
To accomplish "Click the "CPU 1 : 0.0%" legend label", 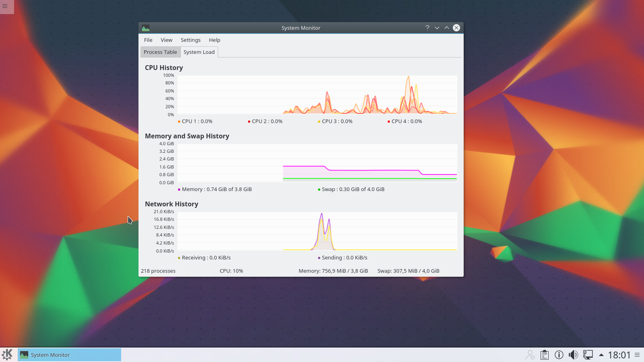I will (x=197, y=121).
